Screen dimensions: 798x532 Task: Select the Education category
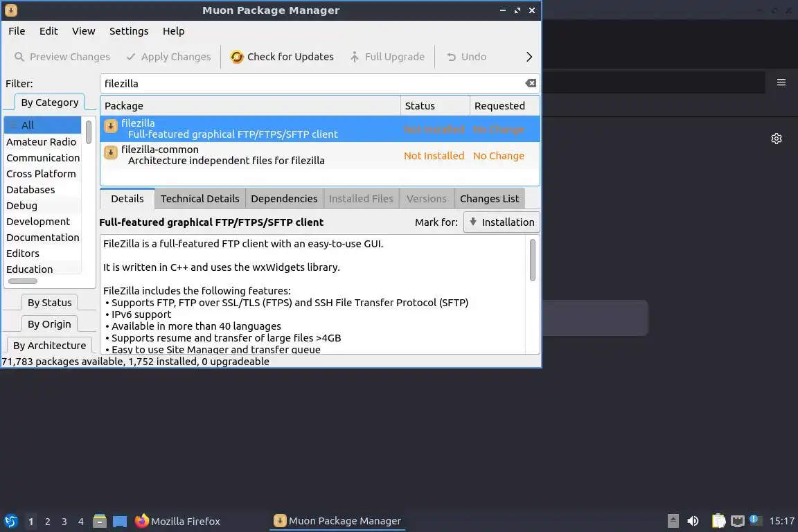pos(43,269)
